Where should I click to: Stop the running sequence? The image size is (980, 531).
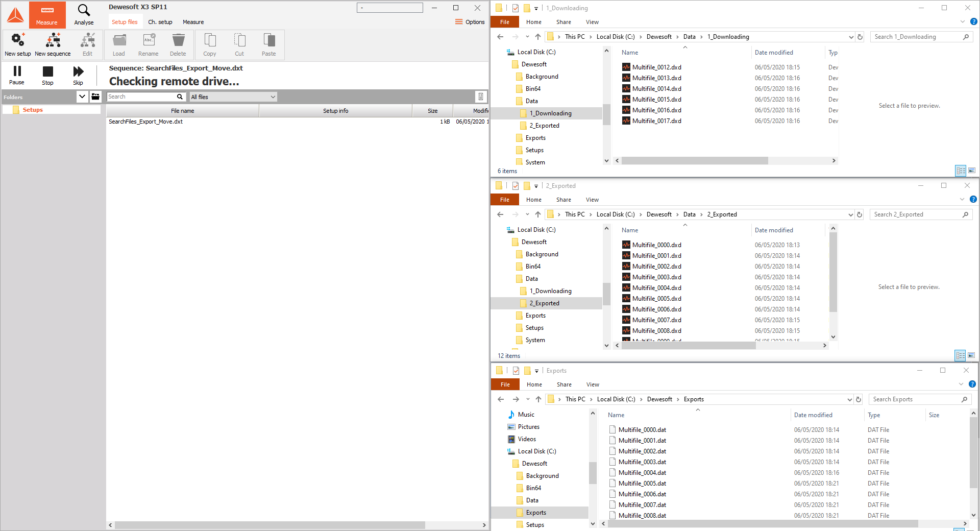pos(47,75)
